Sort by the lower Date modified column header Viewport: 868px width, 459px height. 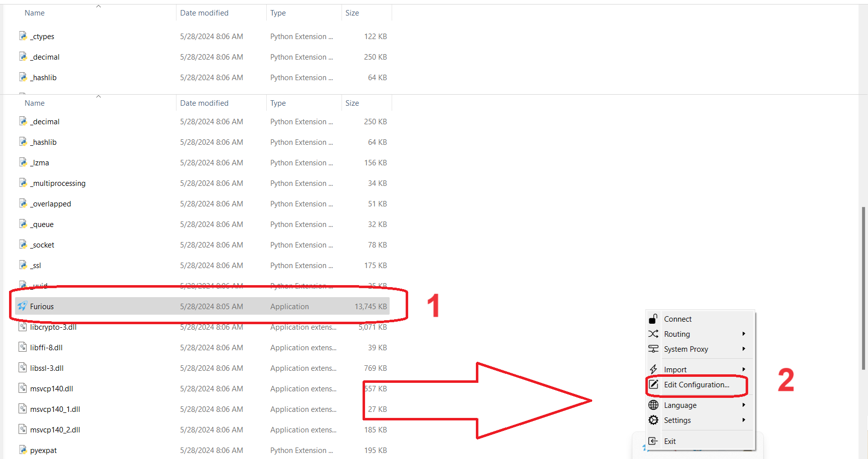(x=204, y=103)
